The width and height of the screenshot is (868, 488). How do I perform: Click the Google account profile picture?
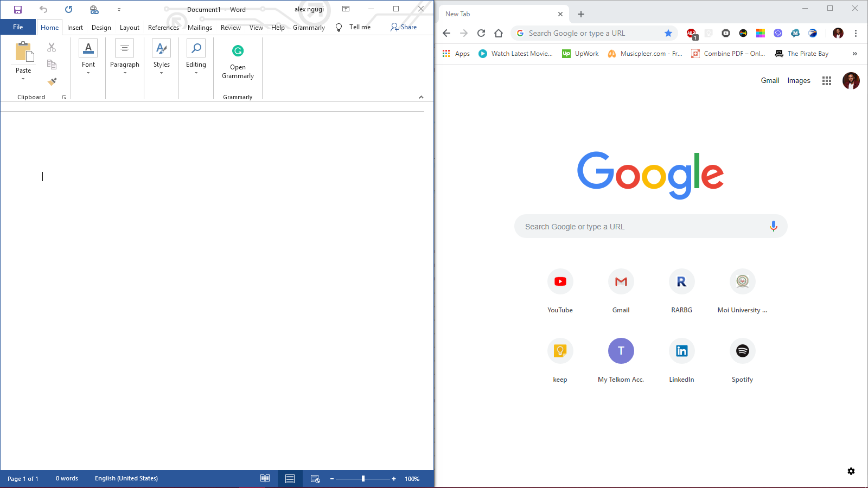[x=851, y=81]
